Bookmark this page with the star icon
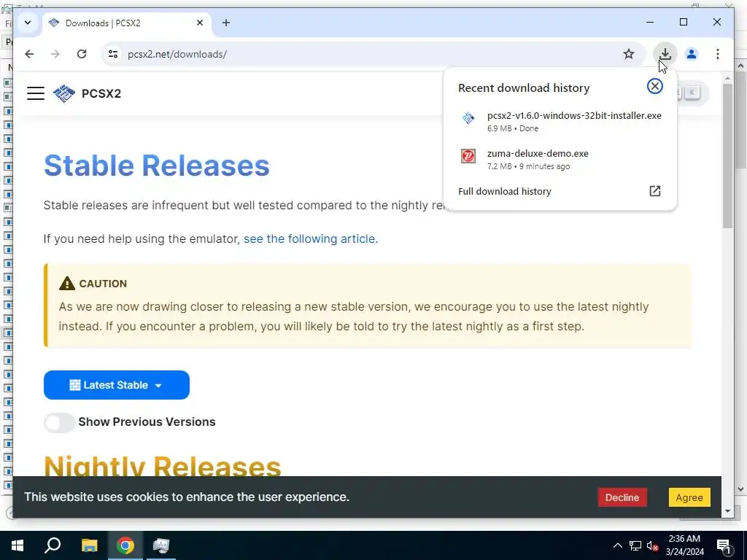Image resolution: width=747 pixels, height=560 pixels. 629,54
